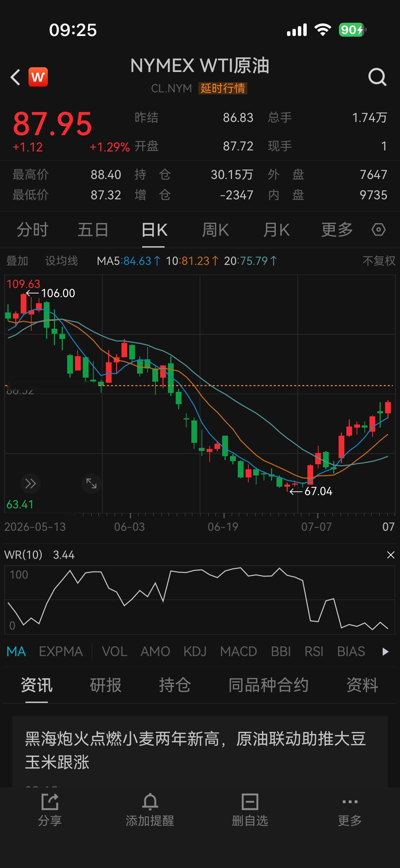The image size is (400, 868).
Task: Open fullscreen chart via diagonal arrows icon
Action: [91, 483]
